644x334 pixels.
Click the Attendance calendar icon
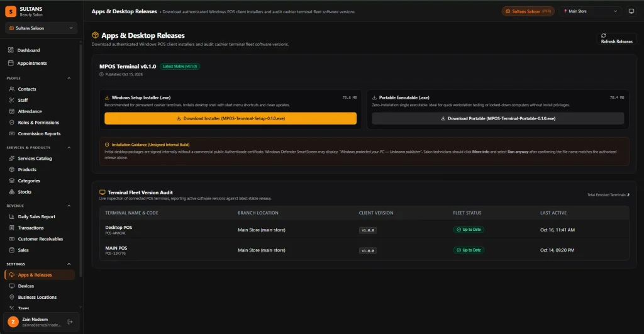tap(11, 111)
